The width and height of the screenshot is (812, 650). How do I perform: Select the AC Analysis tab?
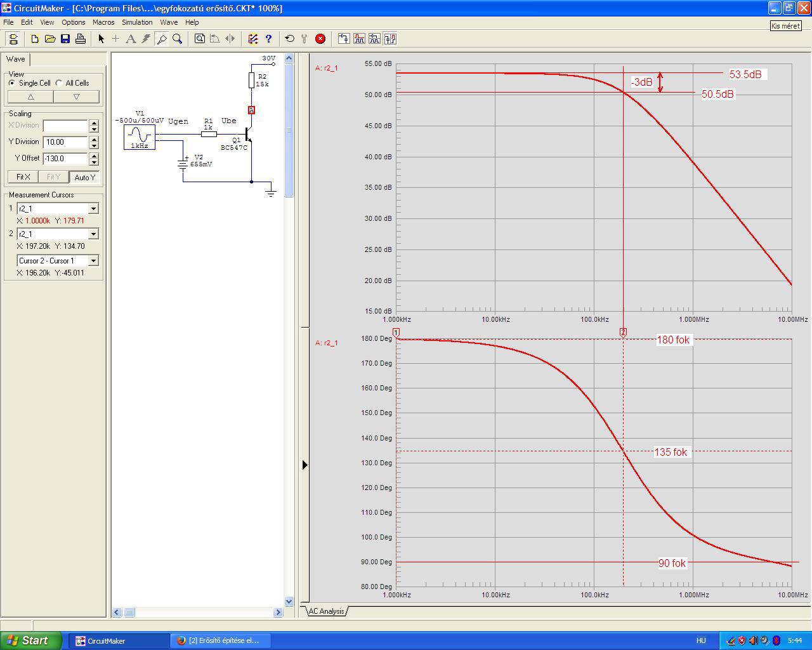[327, 611]
